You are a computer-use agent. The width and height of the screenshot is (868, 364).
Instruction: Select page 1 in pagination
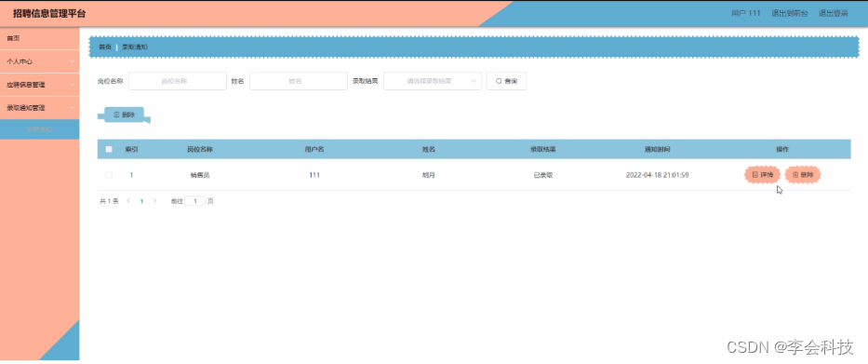[141, 201]
